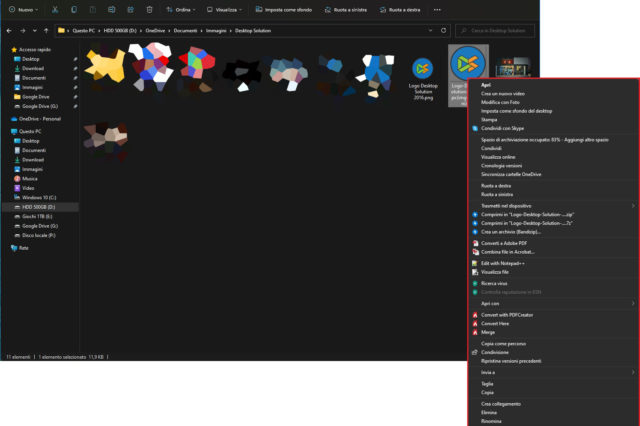The height and width of the screenshot is (426, 640).
Task: Select Questo PC in navigation pane
Action: [x=26, y=131]
